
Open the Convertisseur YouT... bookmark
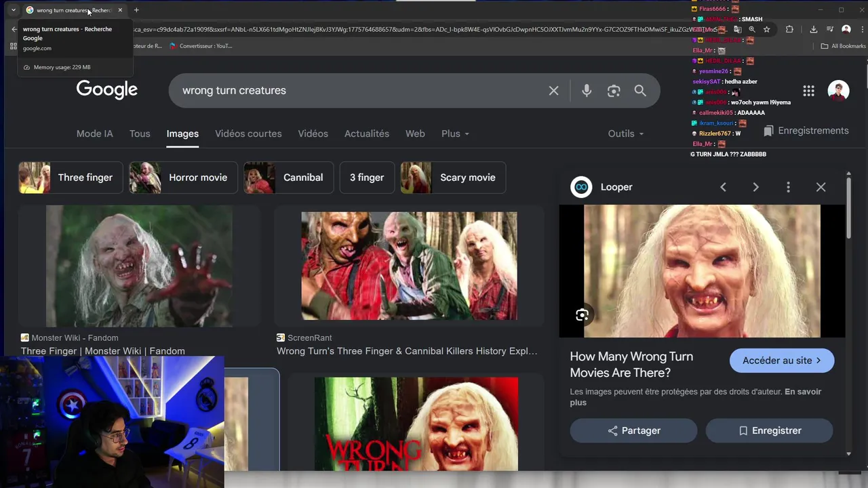click(201, 46)
